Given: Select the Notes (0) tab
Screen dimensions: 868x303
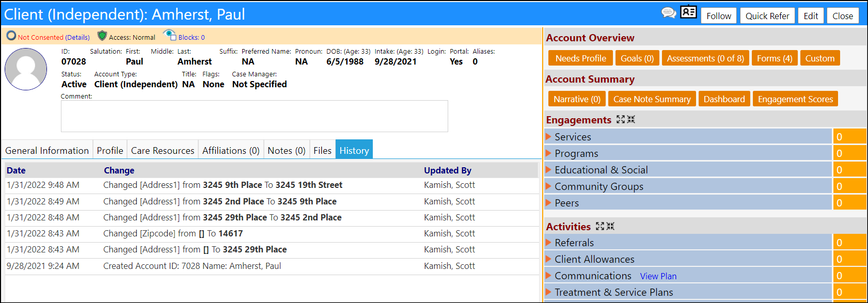Looking at the screenshot, I should point(287,150).
